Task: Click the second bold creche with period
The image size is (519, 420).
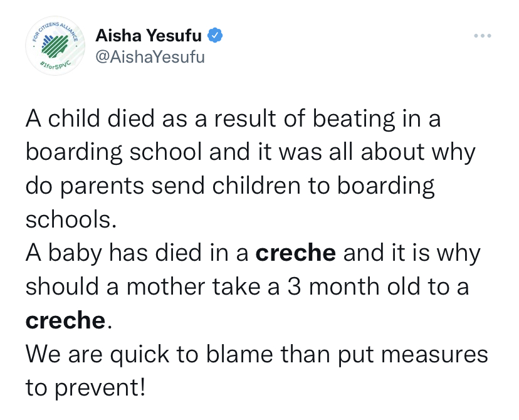Action: tap(68, 320)
